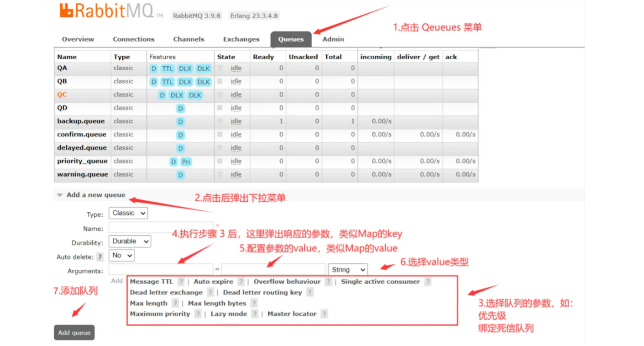Open the Auto delete help icon

tap(100, 257)
